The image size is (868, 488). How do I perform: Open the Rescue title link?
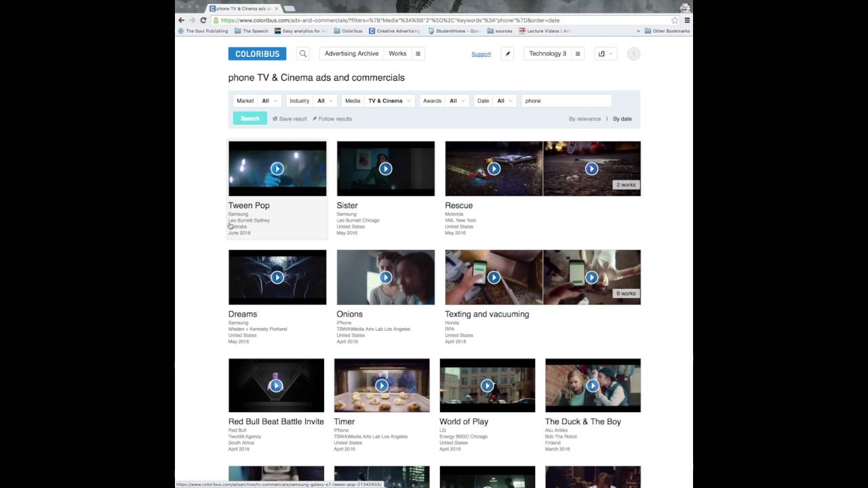[459, 205]
